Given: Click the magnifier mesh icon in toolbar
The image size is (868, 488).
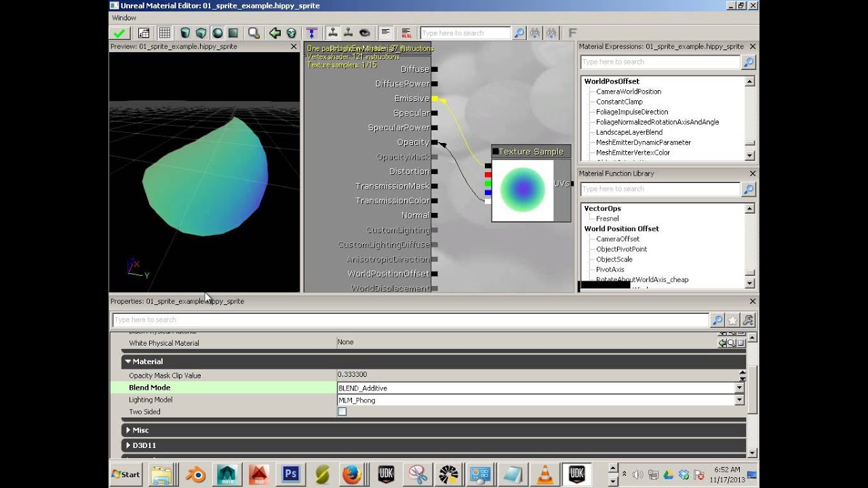Looking at the screenshot, I should (x=254, y=33).
